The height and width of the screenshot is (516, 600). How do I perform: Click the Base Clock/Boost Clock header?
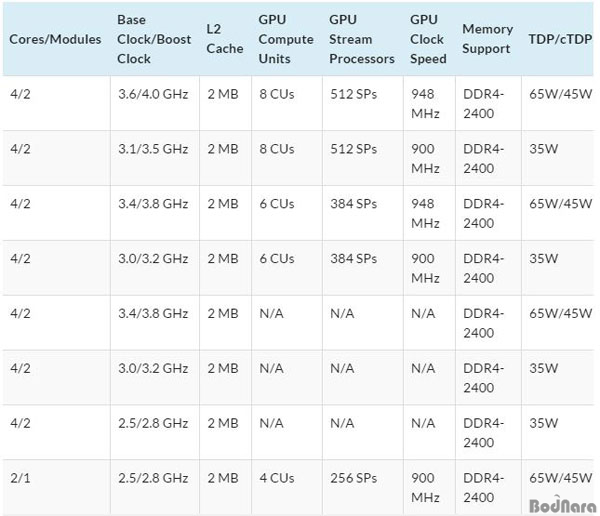153,39
